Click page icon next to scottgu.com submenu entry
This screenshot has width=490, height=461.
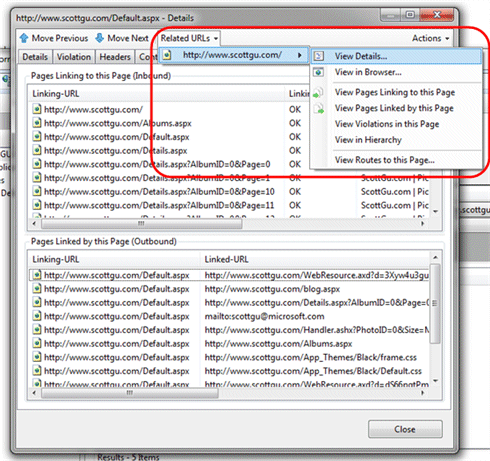pyautogui.click(x=167, y=55)
